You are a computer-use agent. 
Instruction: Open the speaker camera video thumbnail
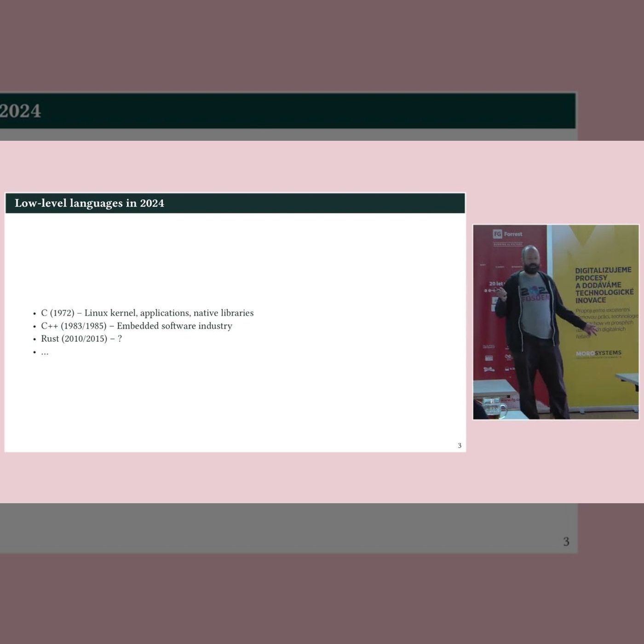coord(556,322)
